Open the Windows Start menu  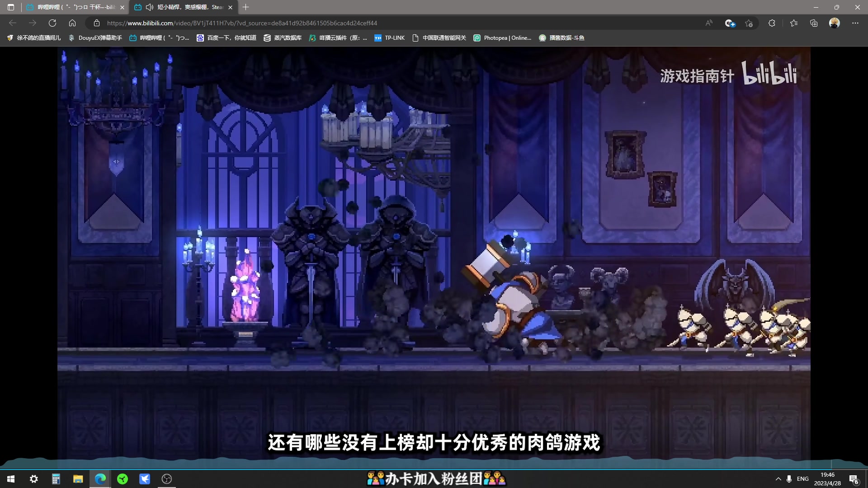11,479
